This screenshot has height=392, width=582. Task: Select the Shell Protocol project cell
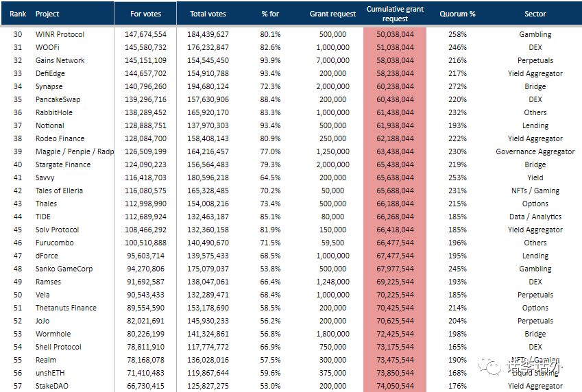click(x=58, y=347)
